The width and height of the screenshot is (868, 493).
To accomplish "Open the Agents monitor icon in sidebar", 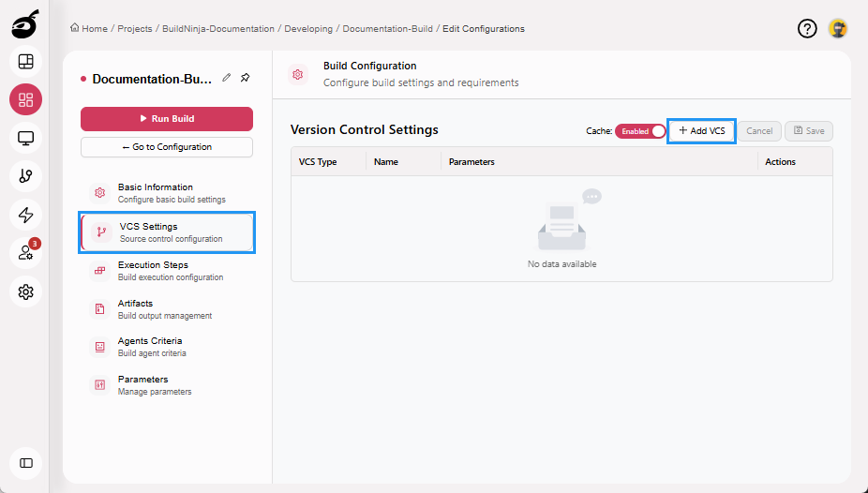I will pyautogui.click(x=25, y=138).
